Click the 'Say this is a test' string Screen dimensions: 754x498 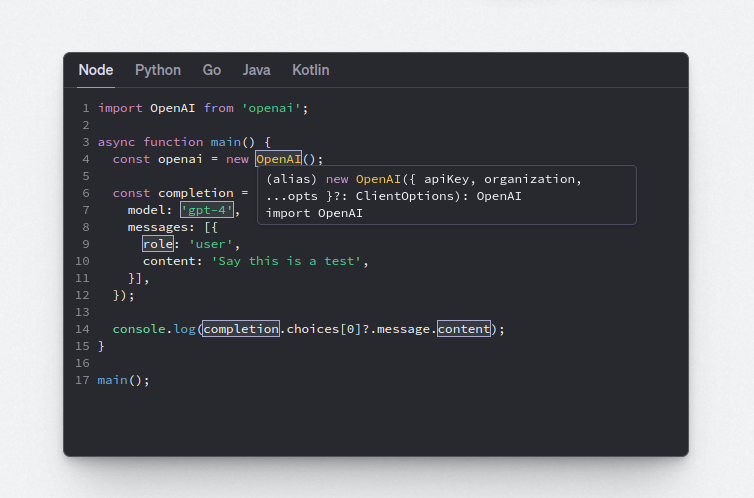point(286,261)
